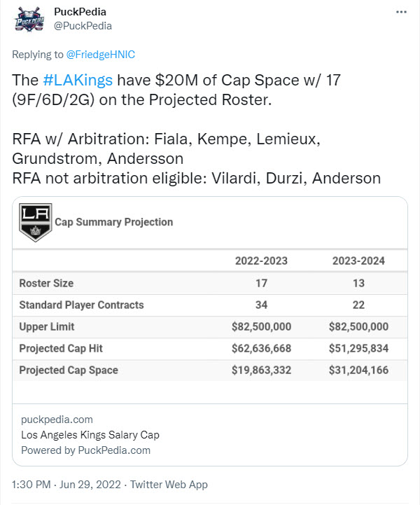Click the Projected Cap Space value $19,863,332
420x505 pixels.
click(x=261, y=370)
